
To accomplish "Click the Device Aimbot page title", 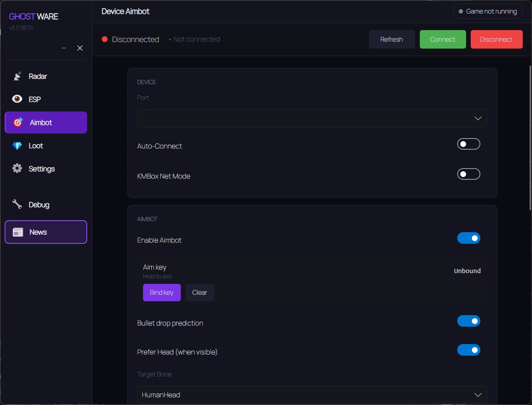I will [125, 11].
